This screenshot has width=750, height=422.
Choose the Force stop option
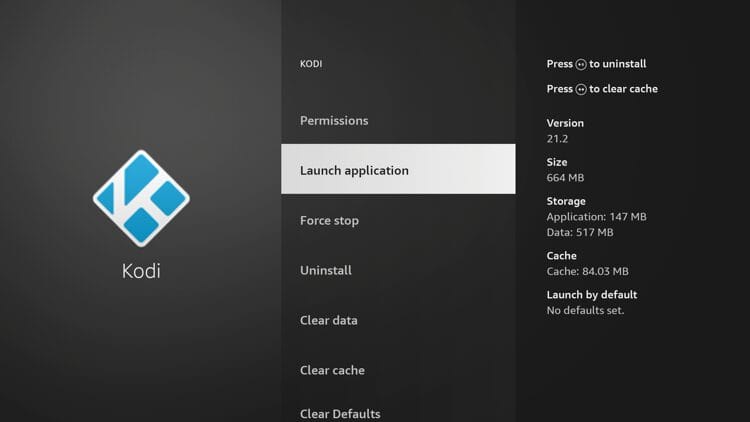(398, 221)
